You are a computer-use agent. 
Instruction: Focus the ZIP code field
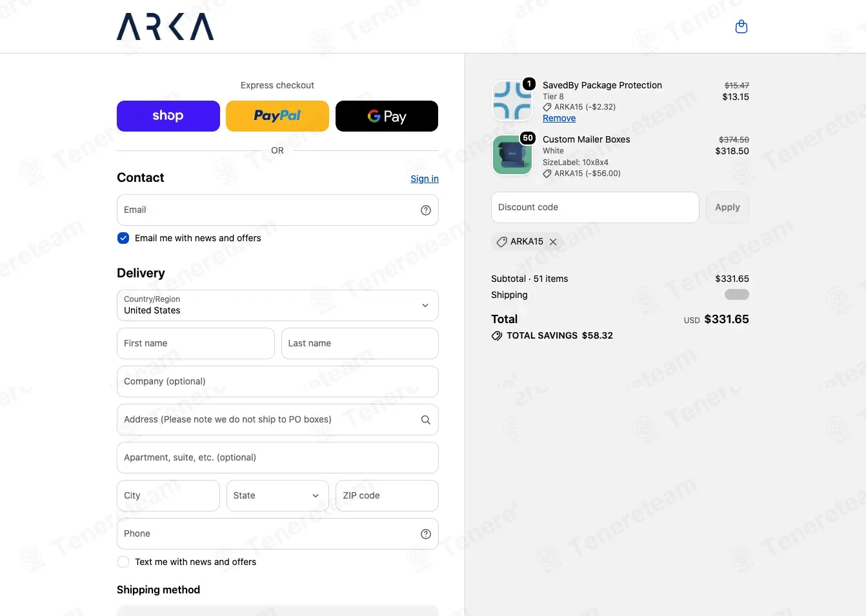[x=387, y=495]
